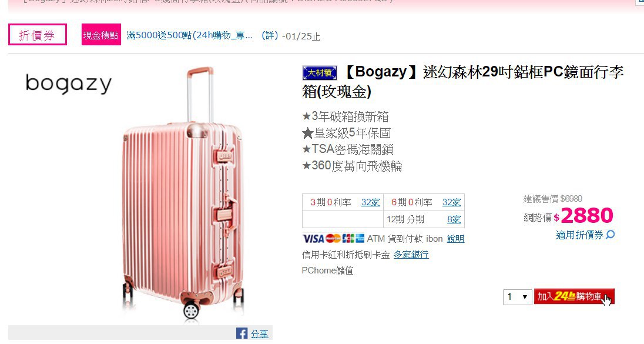The width and height of the screenshot is (644, 344).
Task: Open the 折價券 coupon tab
Action: pos(38,35)
